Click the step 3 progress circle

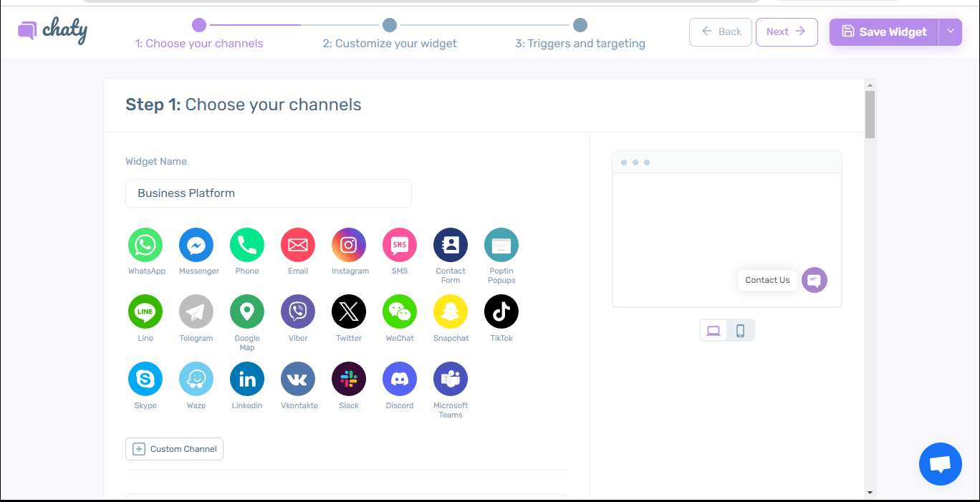580,25
